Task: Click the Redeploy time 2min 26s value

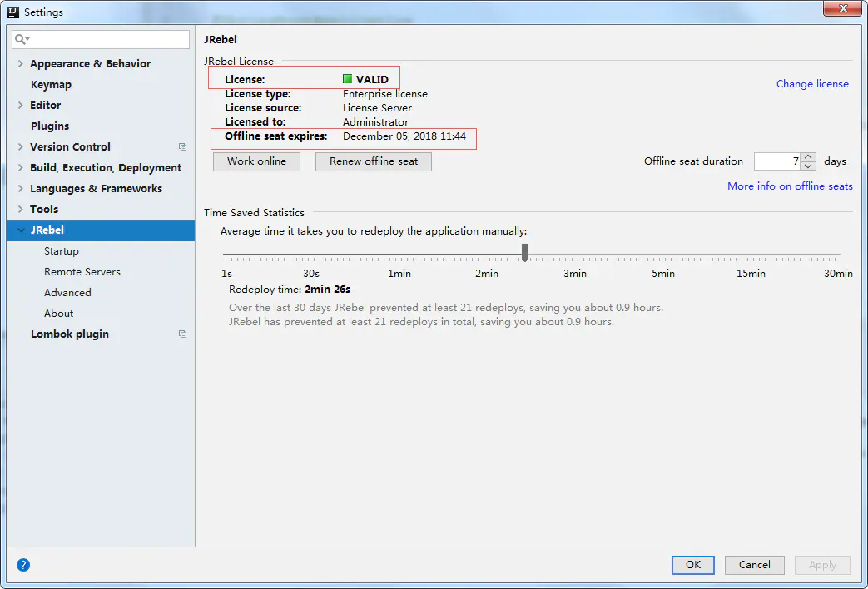Action: (327, 289)
